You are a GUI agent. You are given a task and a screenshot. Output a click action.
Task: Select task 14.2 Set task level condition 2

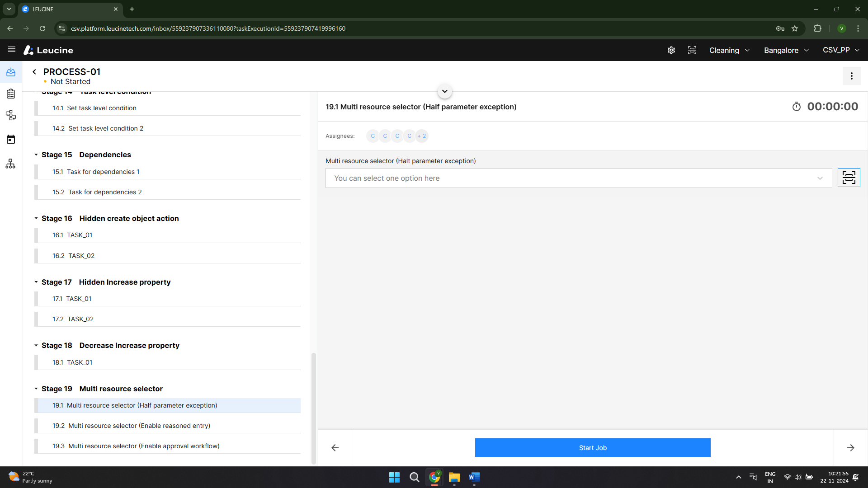click(x=167, y=128)
